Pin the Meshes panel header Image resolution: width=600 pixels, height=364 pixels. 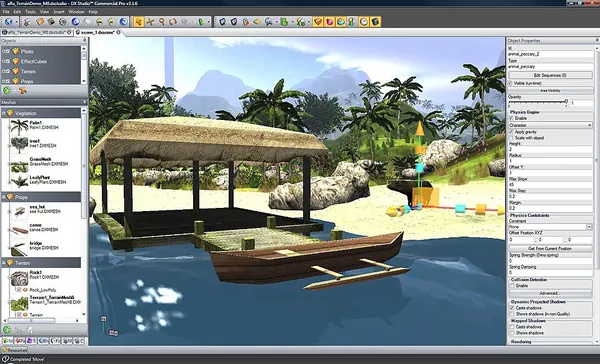85,102
